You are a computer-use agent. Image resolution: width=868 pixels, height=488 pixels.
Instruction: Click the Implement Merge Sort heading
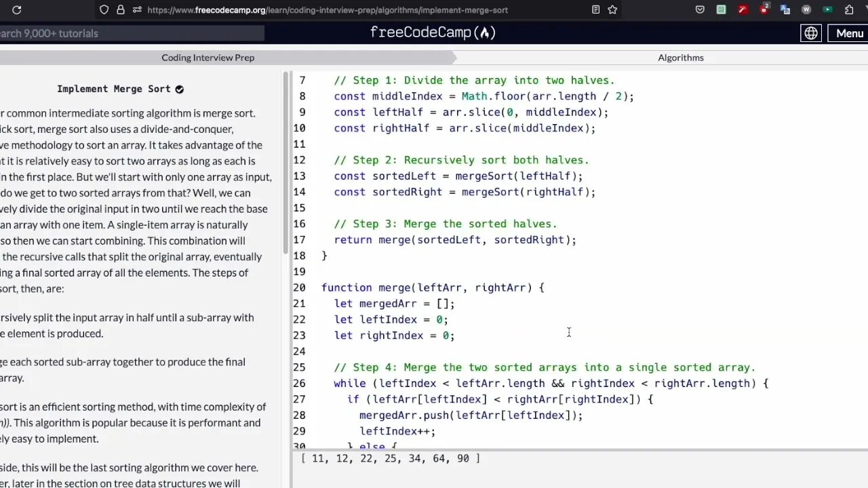pyautogui.click(x=114, y=89)
